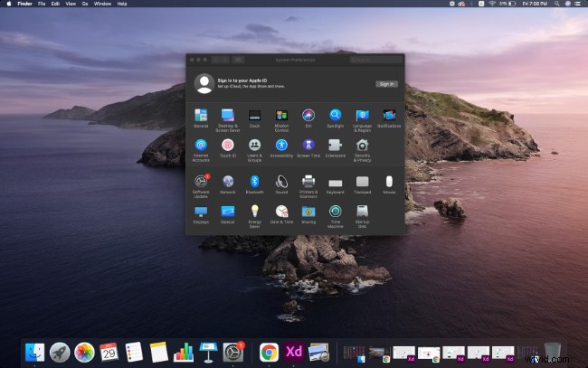Open Software Update preferences pane
The image size is (588, 368).
[x=201, y=182]
